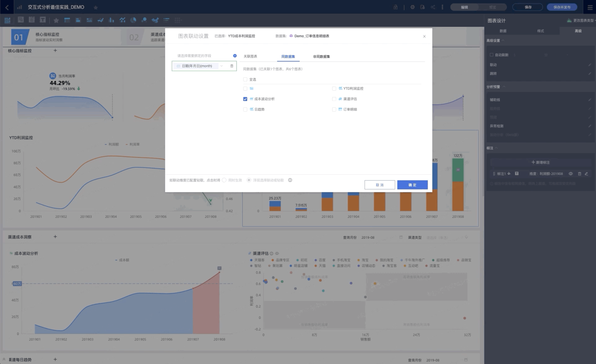
Task: Collapse the 标注 section
Action: click(496, 148)
